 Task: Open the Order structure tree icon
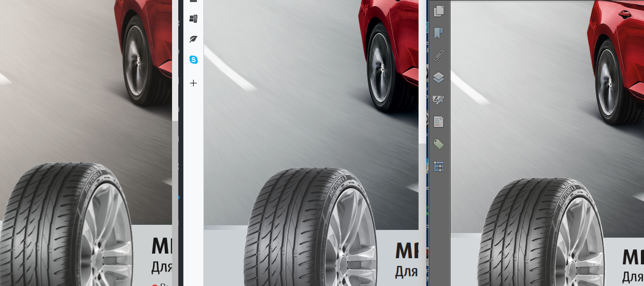pyautogui.click(x=439, y=166)
